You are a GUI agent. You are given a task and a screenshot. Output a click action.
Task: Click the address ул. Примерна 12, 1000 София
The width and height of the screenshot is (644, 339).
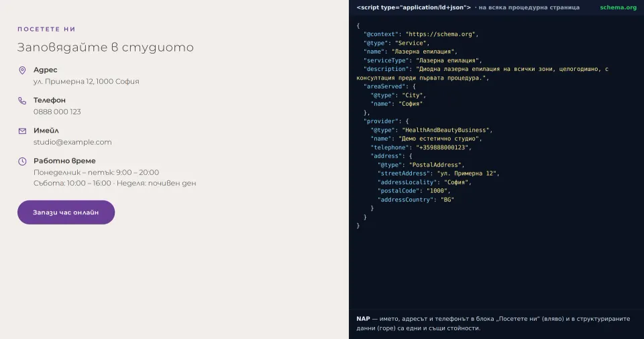[x=87, y=81]
